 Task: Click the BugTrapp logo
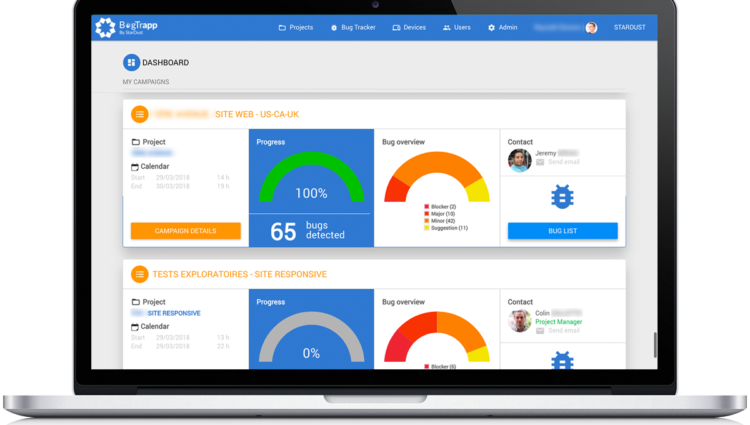(x=126, y=27)
